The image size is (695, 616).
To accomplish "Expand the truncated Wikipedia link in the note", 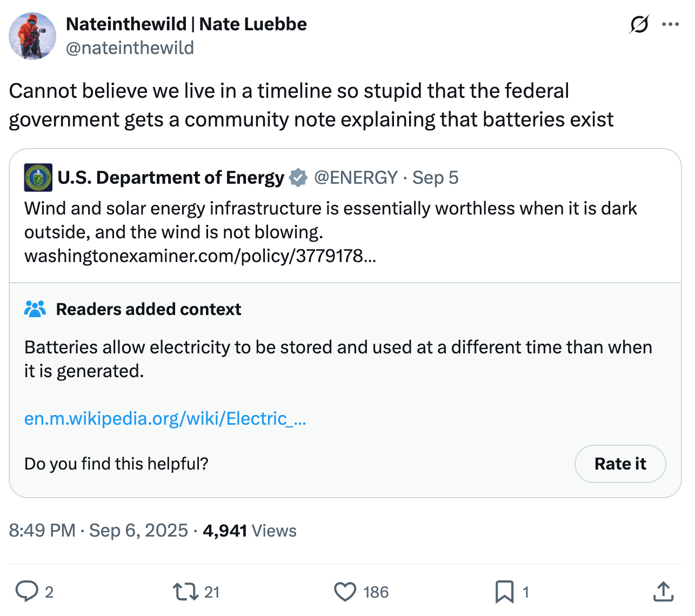I will coord(165,418).
